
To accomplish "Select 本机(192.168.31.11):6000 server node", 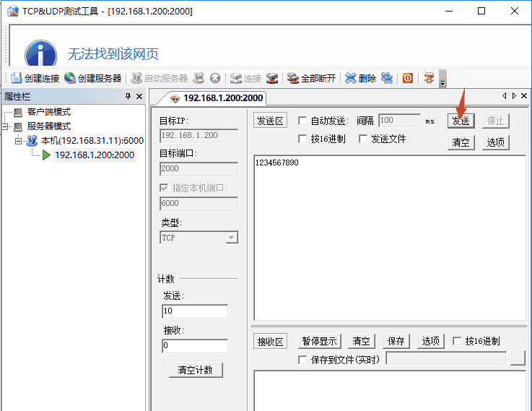I will point(92,141).
